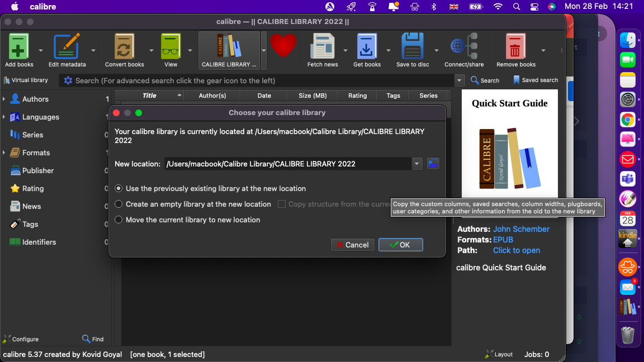Click the Quick Start Guide cover thumbnail
The height and width of the screenshot is (362, 644).
pos(510,144)
